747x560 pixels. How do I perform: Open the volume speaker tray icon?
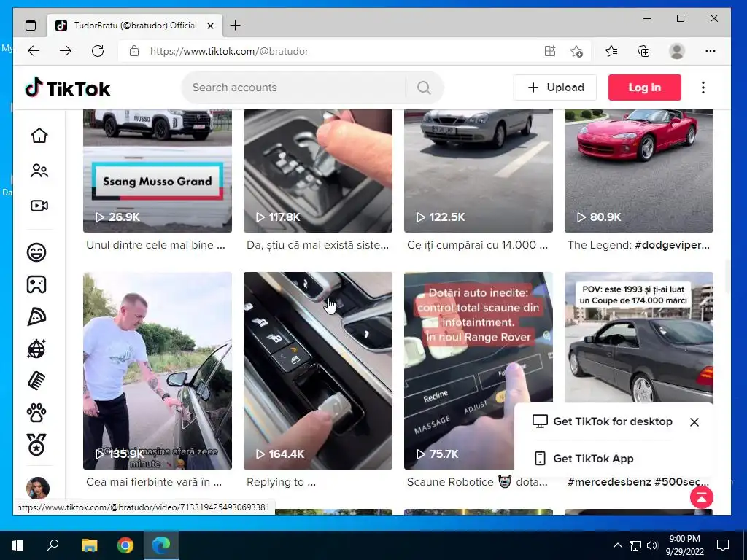point(652,545)
